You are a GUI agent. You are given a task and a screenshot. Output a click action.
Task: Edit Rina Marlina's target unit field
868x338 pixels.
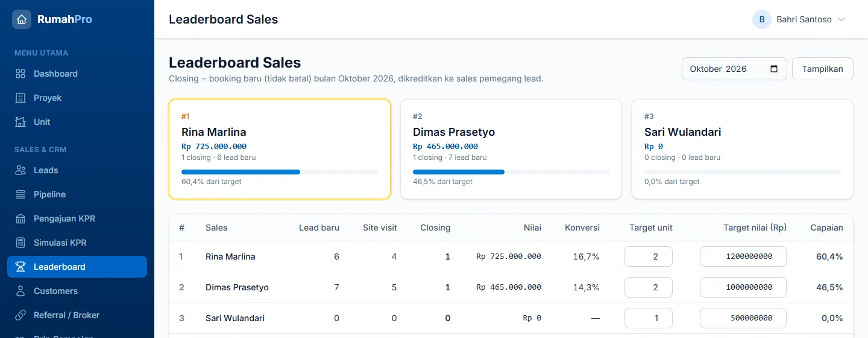click(x=649, y=257)
